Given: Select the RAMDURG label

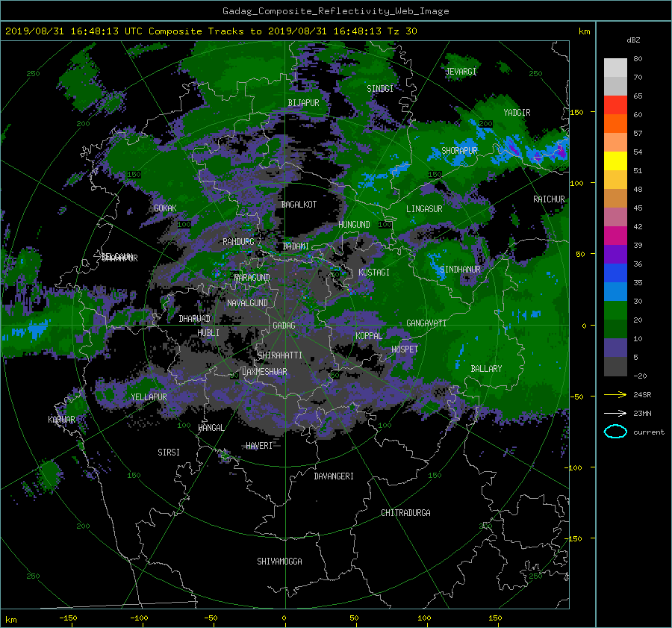Looking at the screenshot, I should click(238, 242).
